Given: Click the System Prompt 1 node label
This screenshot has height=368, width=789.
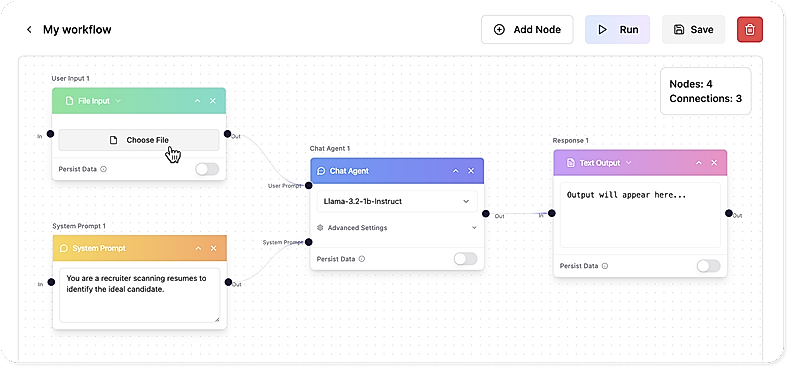Looking at the screenshot, I should pos(79,226).
